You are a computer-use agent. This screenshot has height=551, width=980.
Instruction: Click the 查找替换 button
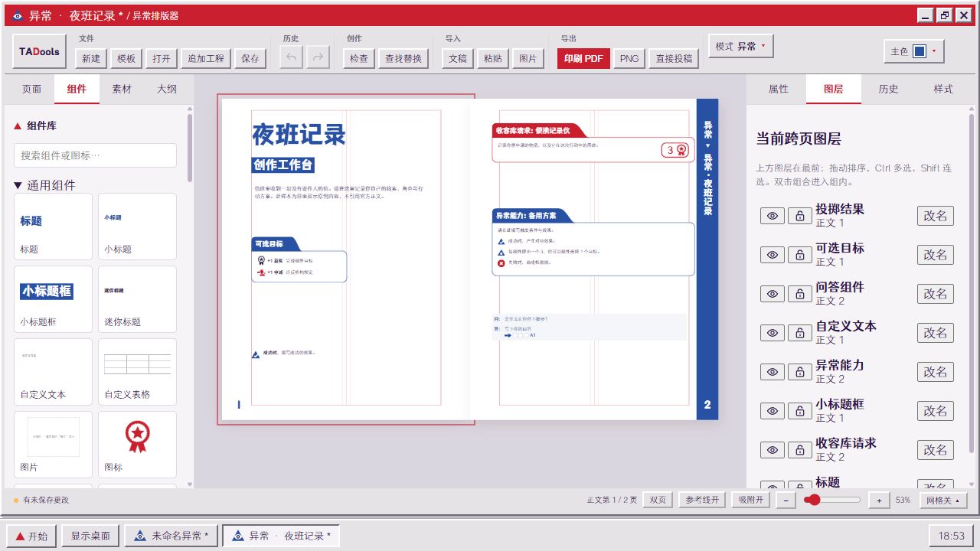pyautogui.click(x=403, y=58)
